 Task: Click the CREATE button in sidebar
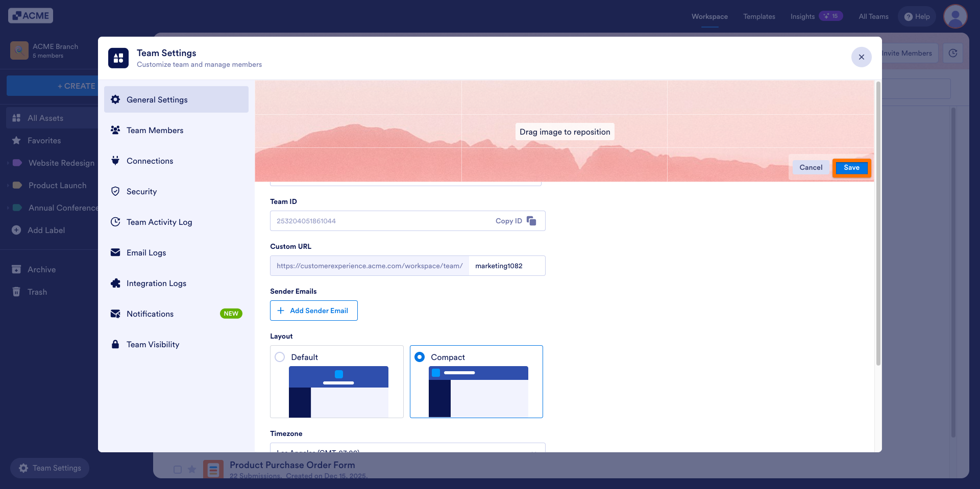(53, 86)
